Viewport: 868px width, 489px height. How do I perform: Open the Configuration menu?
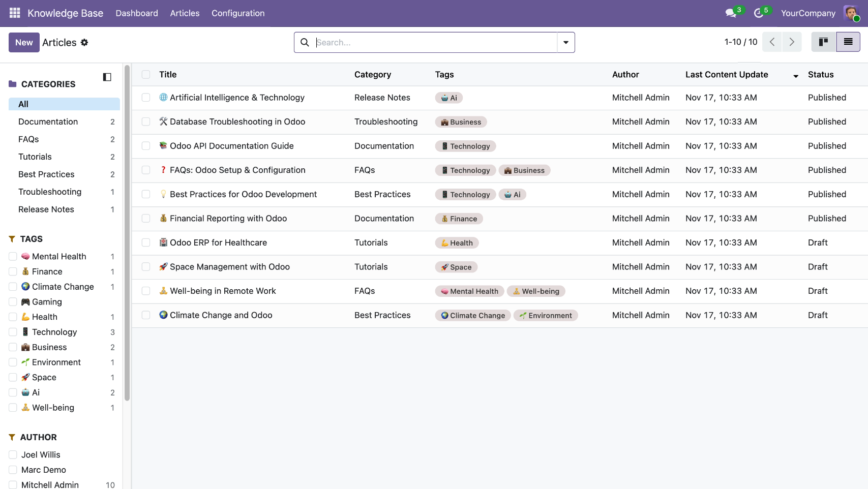point(238,13)
